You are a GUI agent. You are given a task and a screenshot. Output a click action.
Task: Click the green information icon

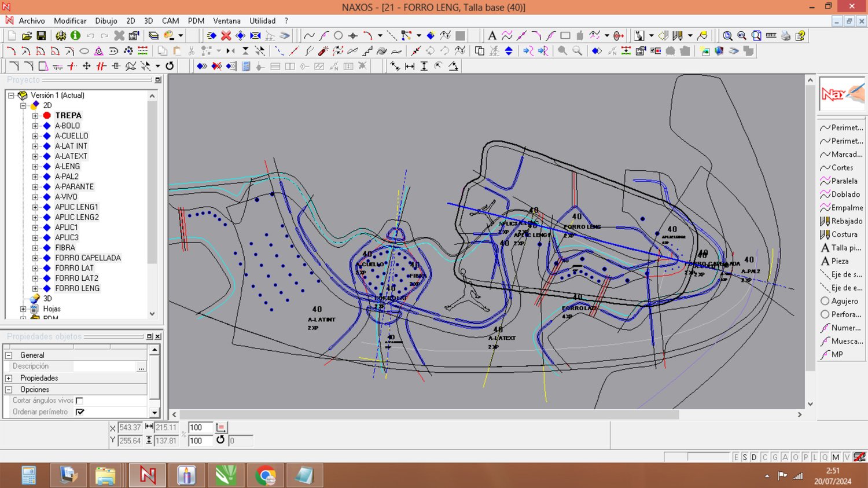(x=75, y=36)
